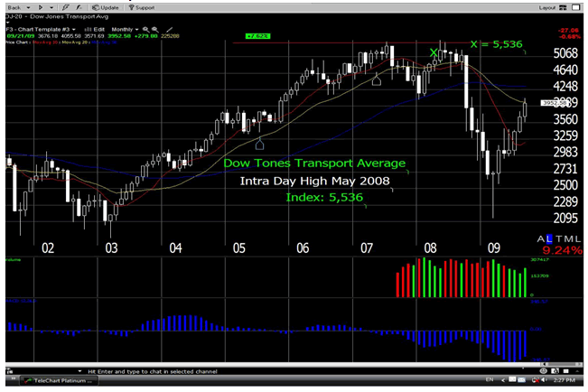Click the 2095 price scale label

[x=565, y=218]
